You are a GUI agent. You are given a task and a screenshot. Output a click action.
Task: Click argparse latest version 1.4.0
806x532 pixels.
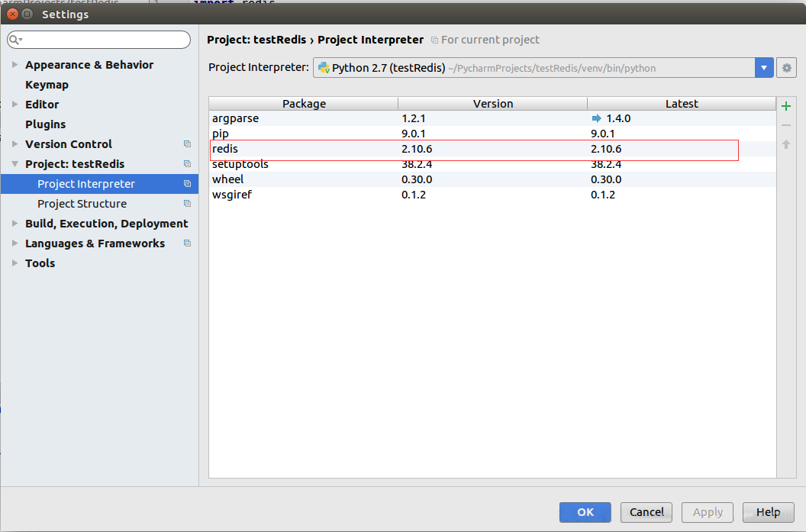pos(618,118)
